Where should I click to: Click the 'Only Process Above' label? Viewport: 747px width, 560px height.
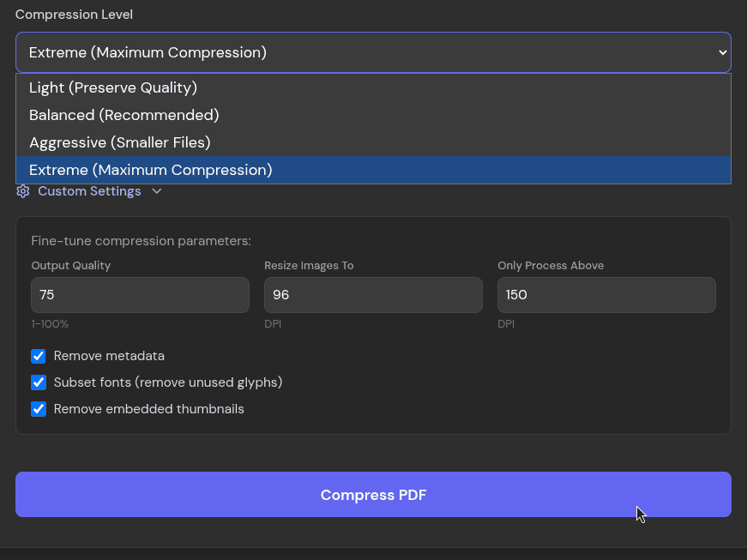pos(551,266)
